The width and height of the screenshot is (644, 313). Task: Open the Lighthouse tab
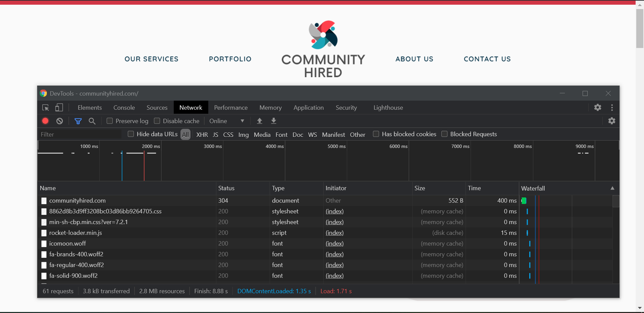tap(388, 108)
